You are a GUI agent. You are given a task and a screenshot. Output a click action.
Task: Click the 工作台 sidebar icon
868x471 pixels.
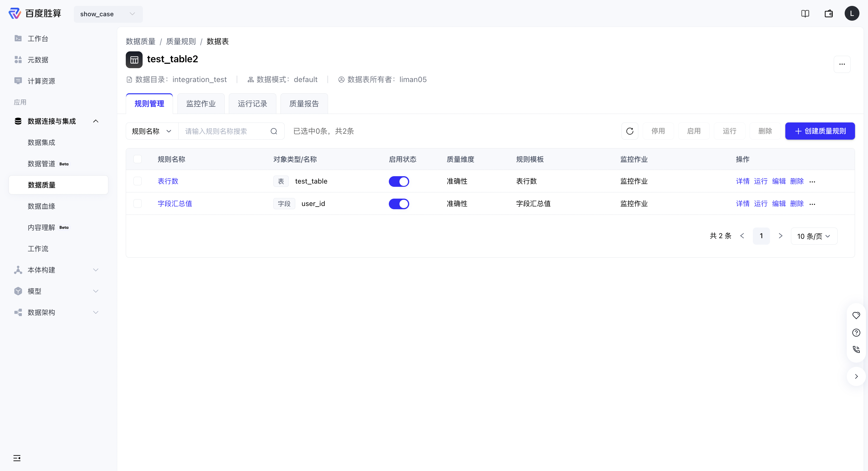coord(18,38)
